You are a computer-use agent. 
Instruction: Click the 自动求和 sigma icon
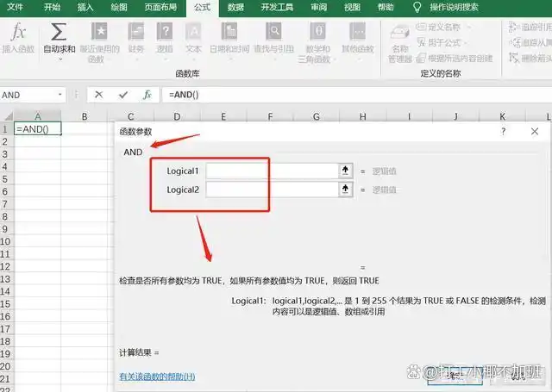pos(59,32)
